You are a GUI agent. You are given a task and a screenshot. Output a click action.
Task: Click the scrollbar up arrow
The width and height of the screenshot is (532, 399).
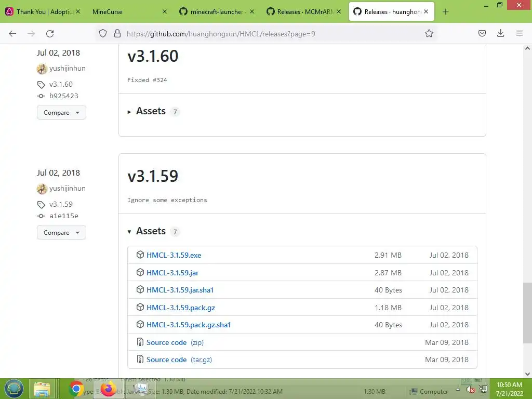tap(527, 48)
